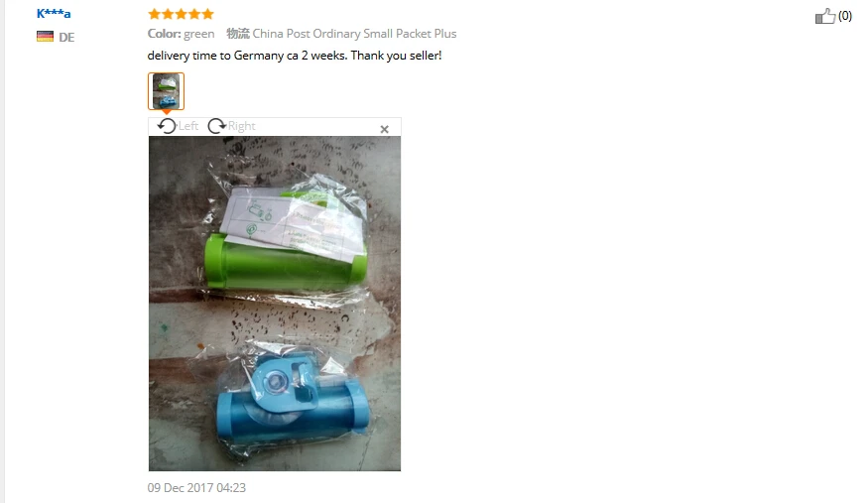Click the 'Color: green' attribute text
868x503 pixels.
181,34
